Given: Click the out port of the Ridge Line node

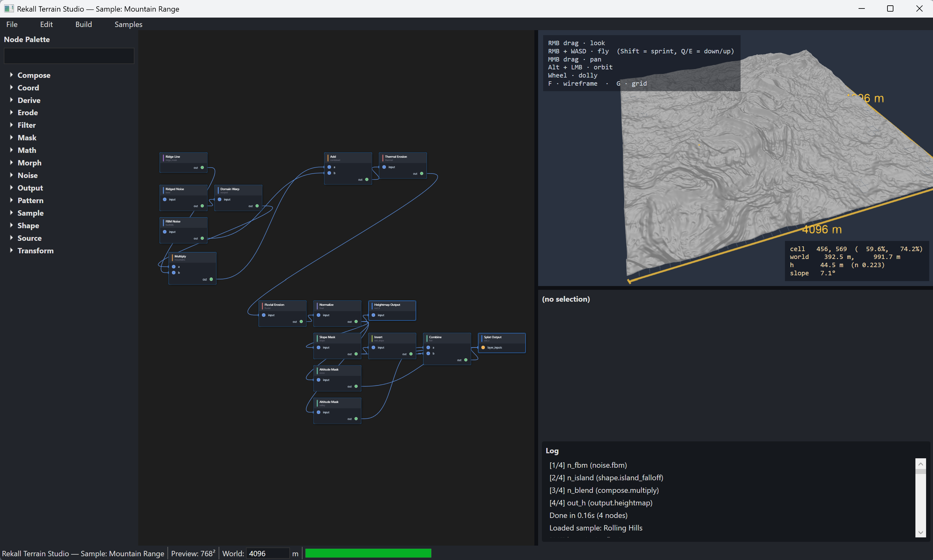Looking at the screenshot, I should [202, 168].
